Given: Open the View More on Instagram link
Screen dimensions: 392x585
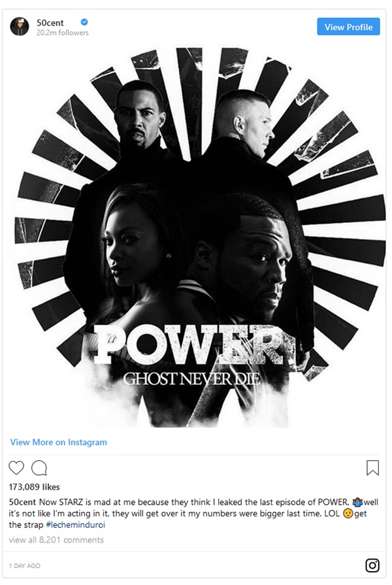Looking at the screenshot, I should pyautogui.click(x=59, y=442).
